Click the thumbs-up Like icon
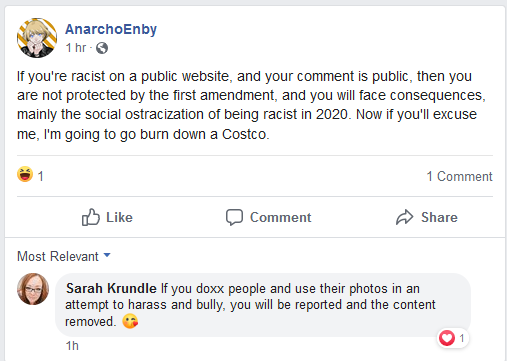Image resolution: width=507 pixels, height=361 pixels. (91, 217)
